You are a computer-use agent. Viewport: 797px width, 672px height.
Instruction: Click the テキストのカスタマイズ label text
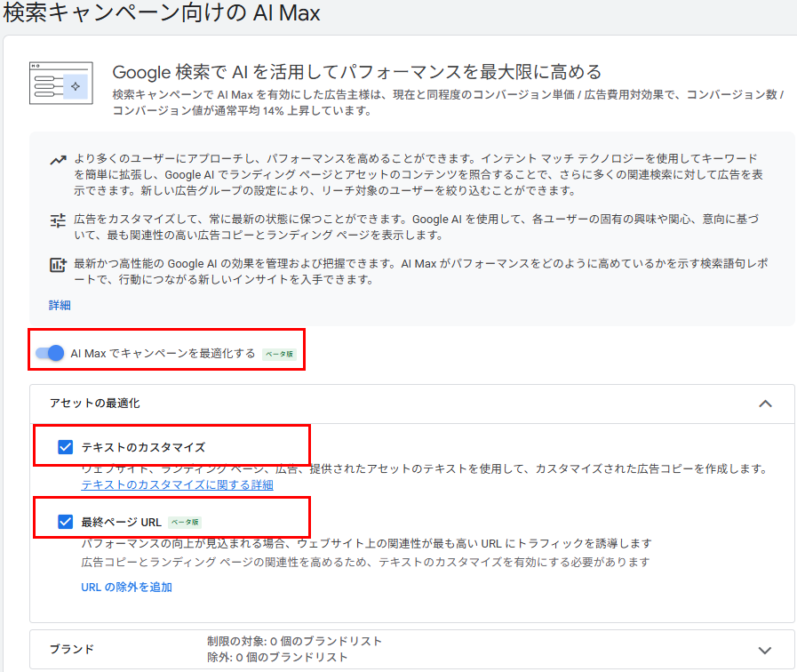pyautogui.click(x=143, y=447)
